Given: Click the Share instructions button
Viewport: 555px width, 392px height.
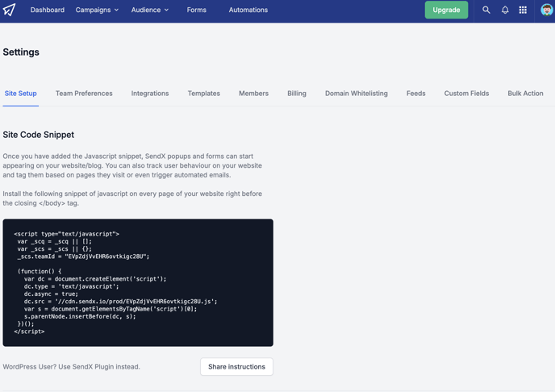Looking at the screenshot, I should 236,366.
